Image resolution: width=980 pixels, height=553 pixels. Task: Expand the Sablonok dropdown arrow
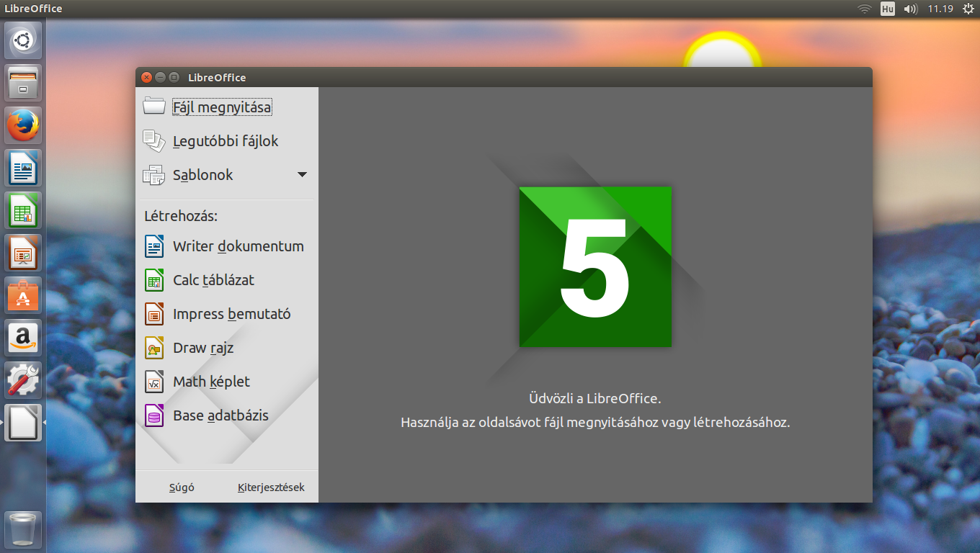302,175
